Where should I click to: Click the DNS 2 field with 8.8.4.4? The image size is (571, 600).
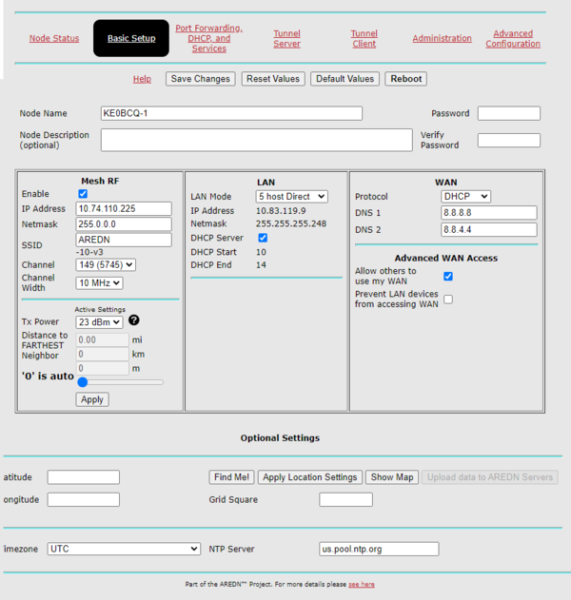point(489,230)
